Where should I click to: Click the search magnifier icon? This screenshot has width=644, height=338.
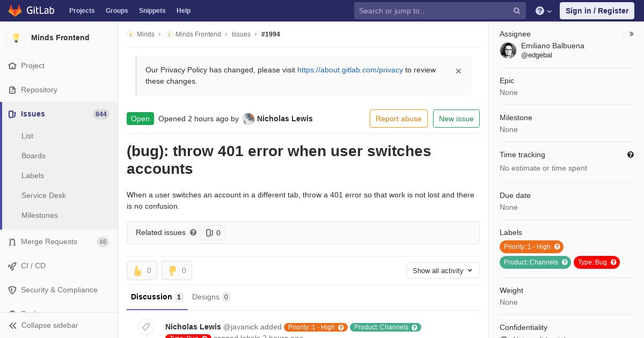point(517,11)
